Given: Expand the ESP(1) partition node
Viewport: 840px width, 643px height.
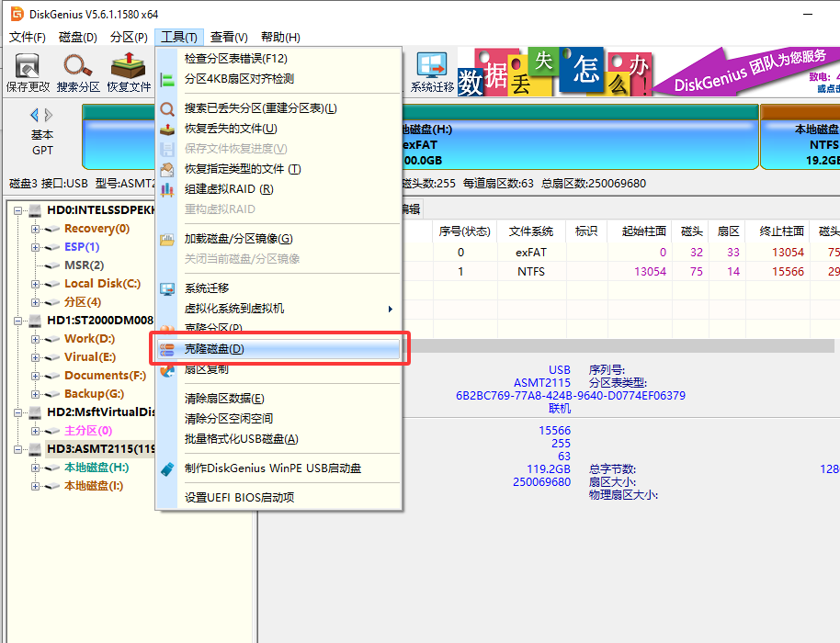Looking at the screenshot, I should point(35,247).
